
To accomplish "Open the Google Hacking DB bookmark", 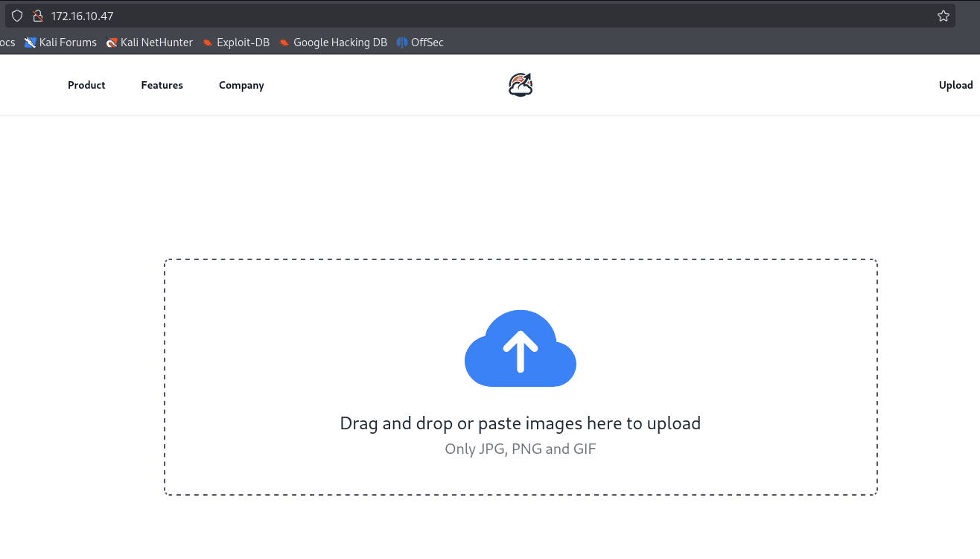I will [340, 42].
